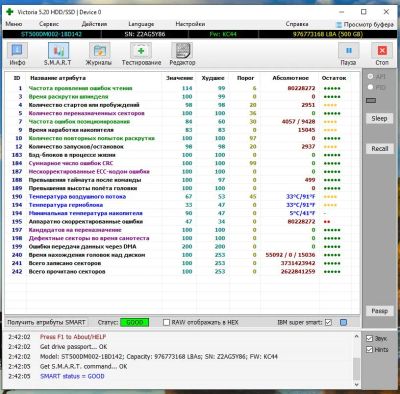Select row 5 Количество переназначенных секторов
The height and width of the screenshot is (394, 400).
tap(182, 113)
